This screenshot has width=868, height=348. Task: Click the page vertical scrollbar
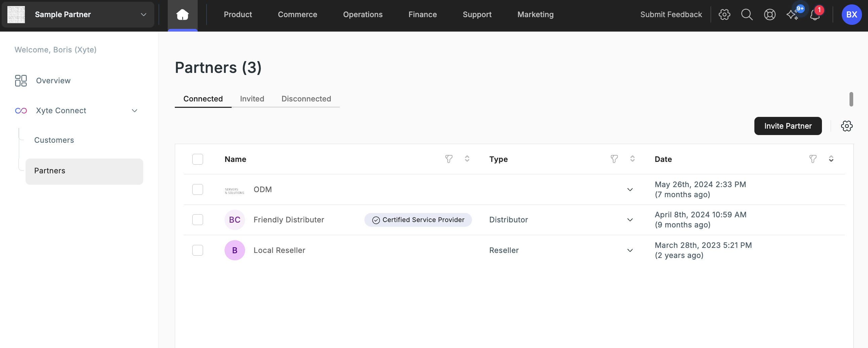(x=851, y=99)
